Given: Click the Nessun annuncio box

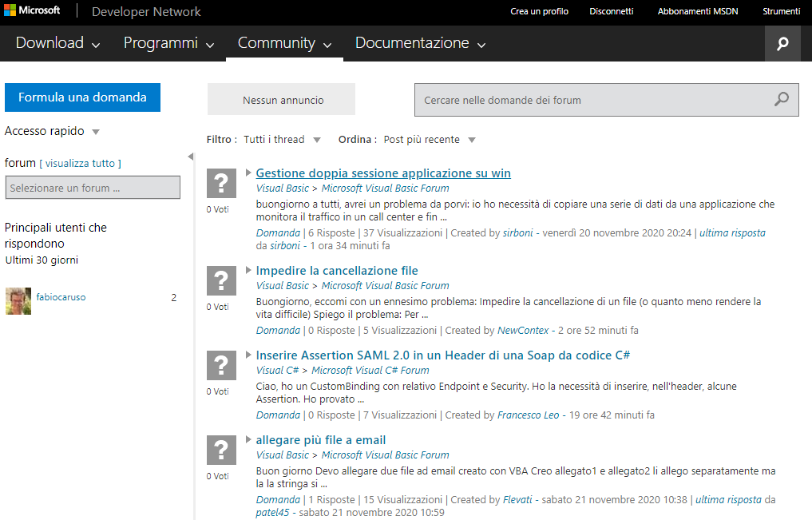Looking at the screenshot, I should (x=281, y=99).
